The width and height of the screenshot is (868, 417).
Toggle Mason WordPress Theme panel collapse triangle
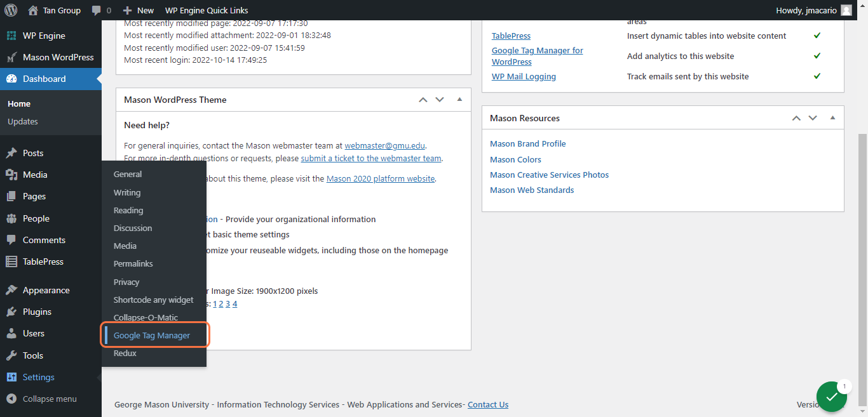click(459, 100)
